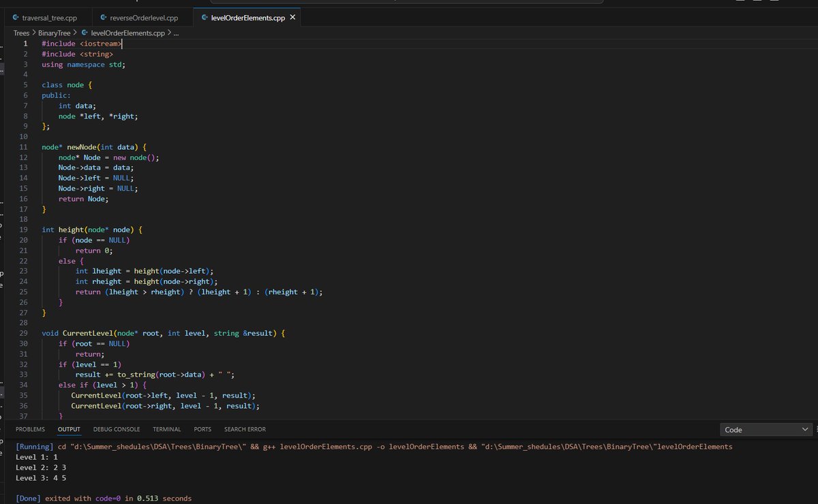Screen dimensions: 818x504
Task: Click the 'node* Node = new node();' line
Action: 109,157
